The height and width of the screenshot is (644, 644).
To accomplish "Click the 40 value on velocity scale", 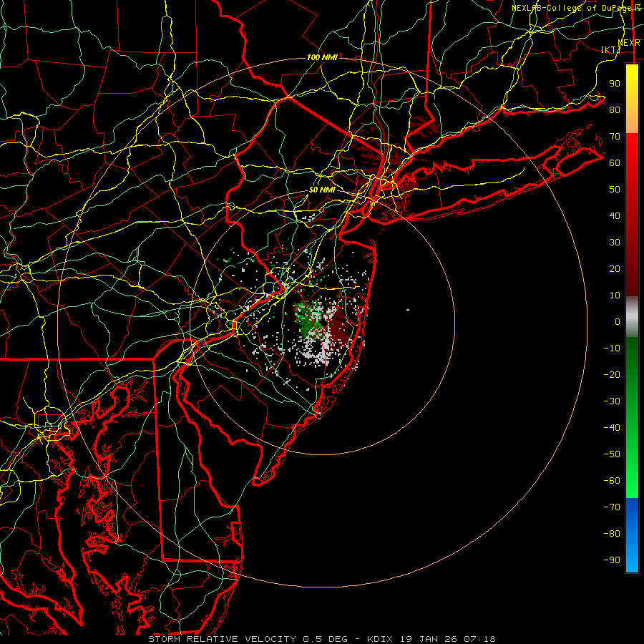I will (615, 216).
